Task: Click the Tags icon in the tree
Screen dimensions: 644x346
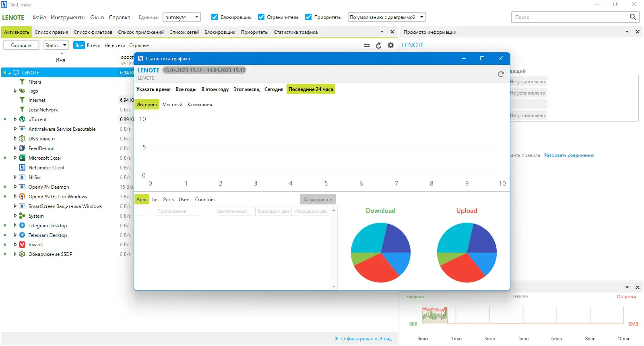Action: pyautogui.click(x=22, y=91)
